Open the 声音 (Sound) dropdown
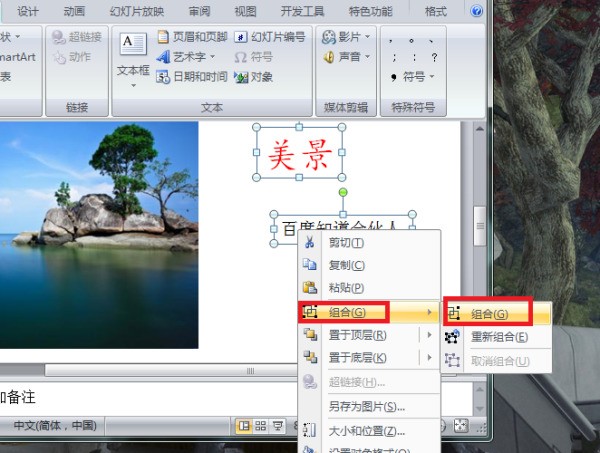Viewport: 600px width, 453px height. (346, 57)
